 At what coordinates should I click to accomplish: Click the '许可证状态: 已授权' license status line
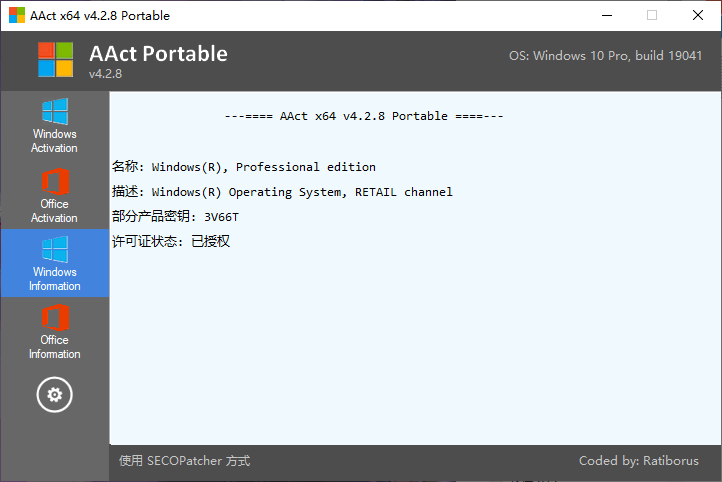pyautogui.click(x=171, y=242)
